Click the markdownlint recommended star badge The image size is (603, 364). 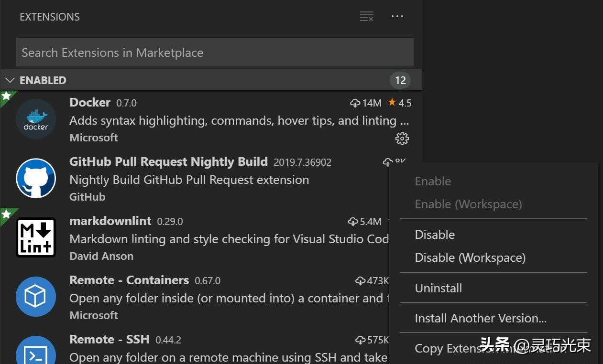pos(6,214)
